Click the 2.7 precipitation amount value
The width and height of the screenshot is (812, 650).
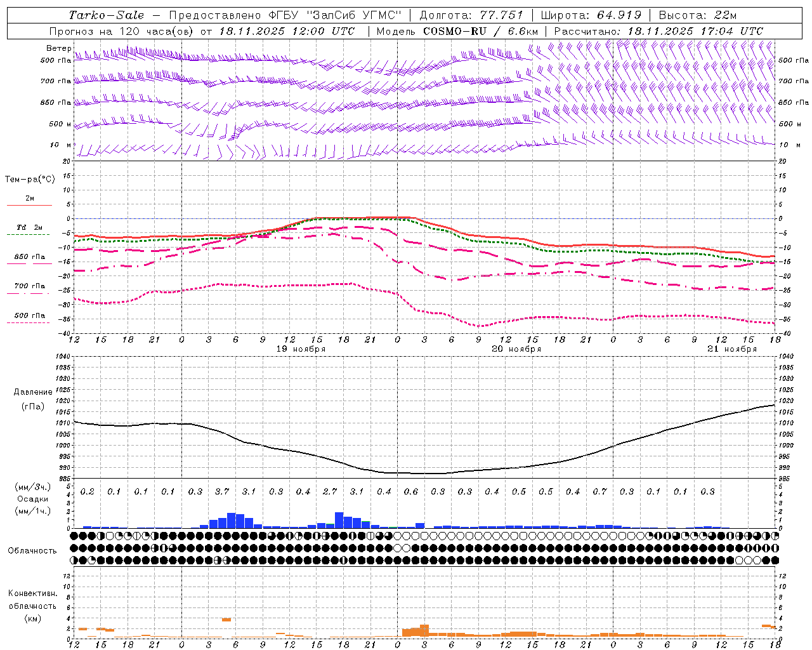[330, 492]
